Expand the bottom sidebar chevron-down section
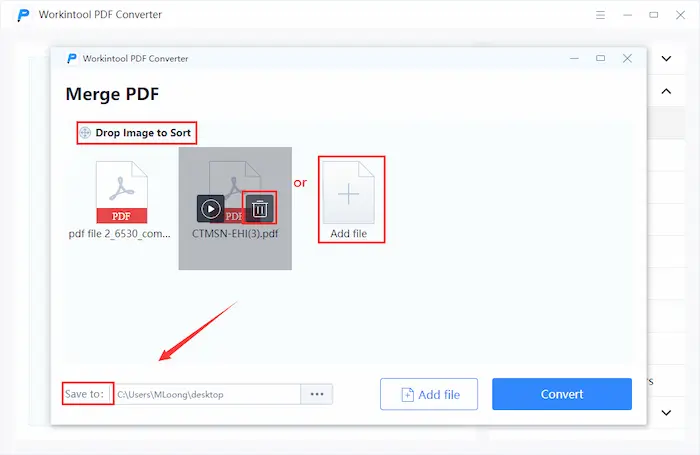 pyautogui.click(x=666, y=412)
